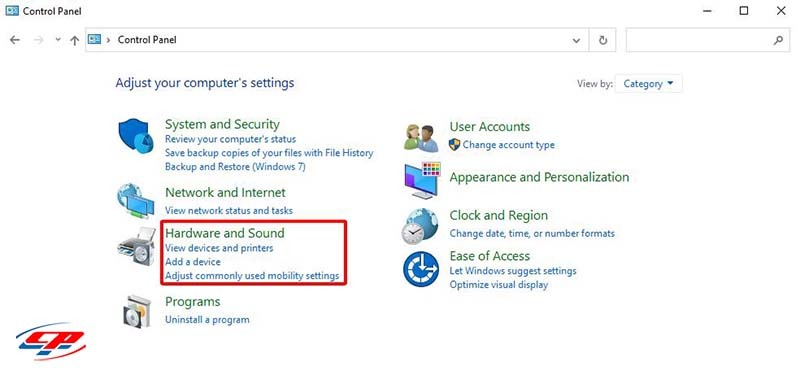
Task: Open Appearance and Personalization category
Action: [x=539, y=178]
